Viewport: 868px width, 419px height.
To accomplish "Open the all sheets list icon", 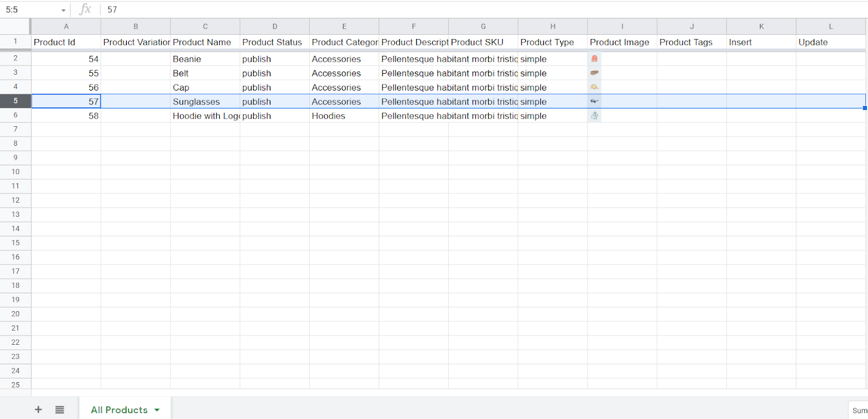I will pyautogui.click(x=60, y=410).
